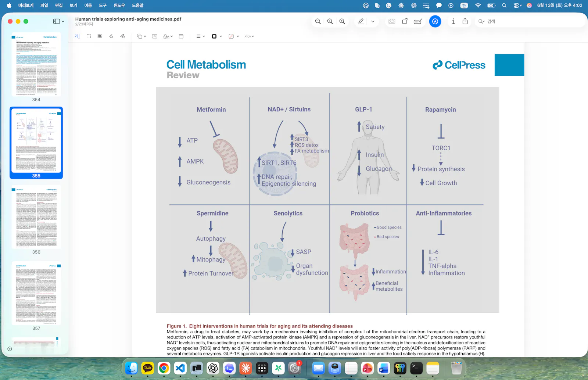588x380 pixels.
Task: Select the Sketch drawing tool
Action: coord(111,36)
